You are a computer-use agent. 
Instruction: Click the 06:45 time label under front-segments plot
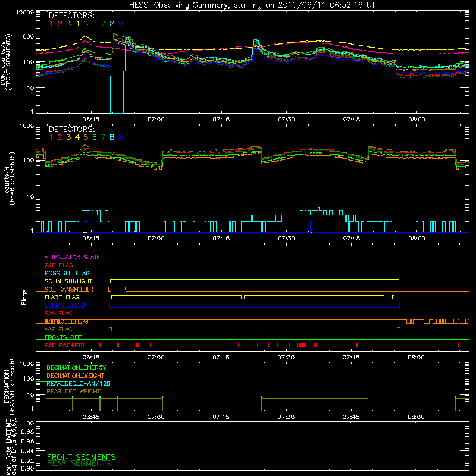(91, 120)
